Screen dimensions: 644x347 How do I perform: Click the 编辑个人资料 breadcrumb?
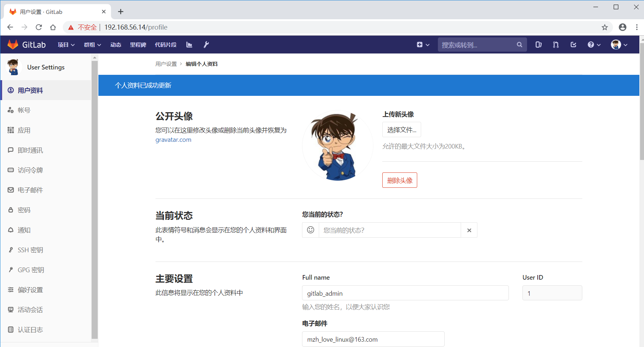click(202, 64)
